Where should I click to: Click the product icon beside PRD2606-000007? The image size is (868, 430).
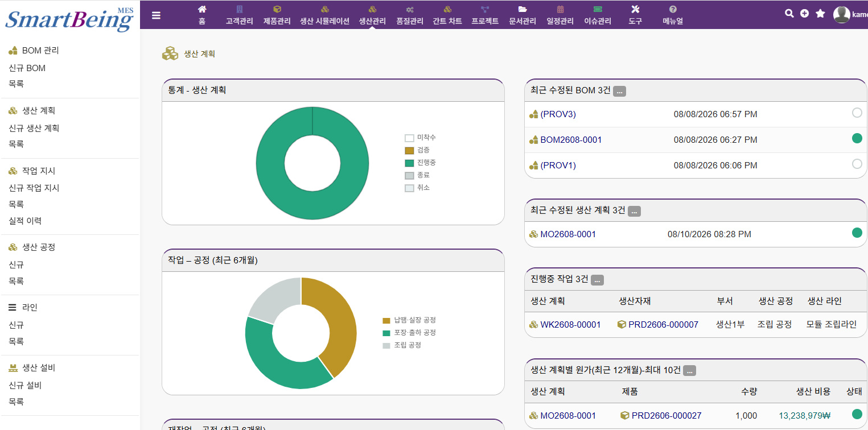(622, 325)
